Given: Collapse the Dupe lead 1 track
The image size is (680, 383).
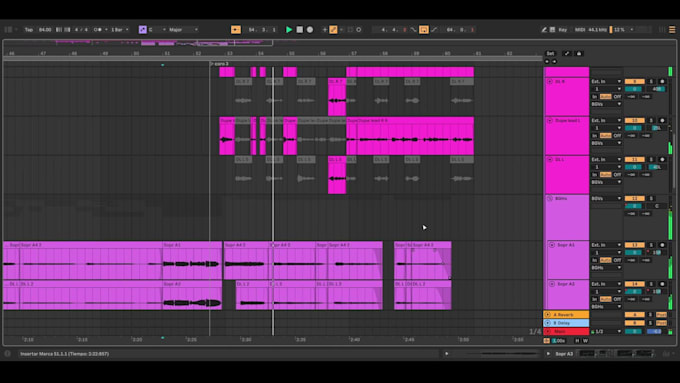Looking at the screenshot, I should click(x=550, y=121).
